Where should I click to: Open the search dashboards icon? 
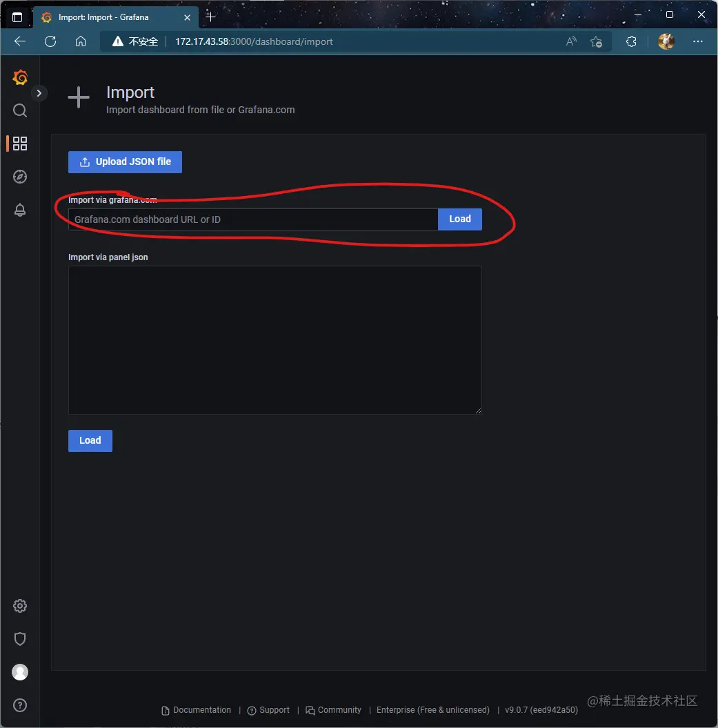tap(20, 110)
